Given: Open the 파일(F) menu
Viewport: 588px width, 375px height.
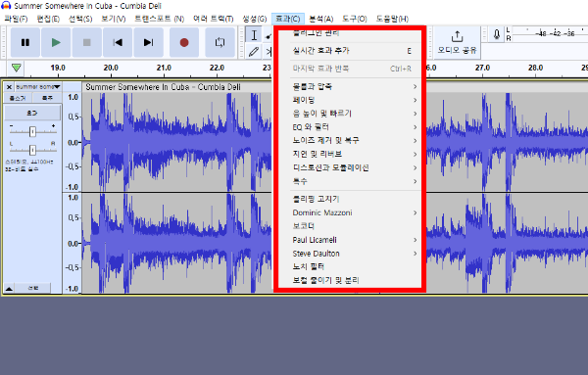Looking at the screenshot, I should tap(16, 19).
